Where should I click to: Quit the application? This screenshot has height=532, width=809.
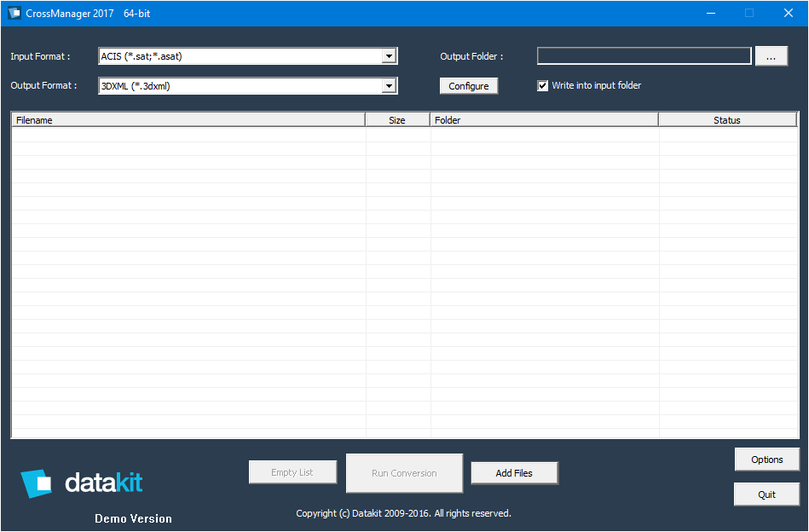point(766,494)
